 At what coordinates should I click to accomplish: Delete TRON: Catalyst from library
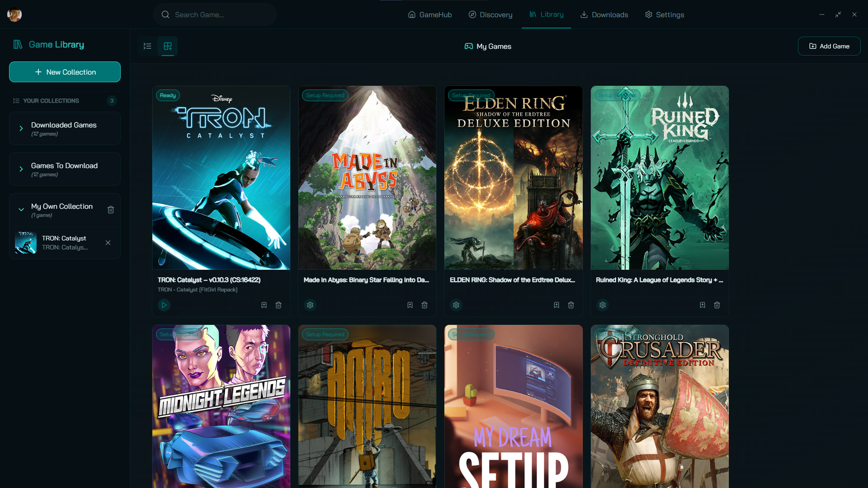pos(278,305)
